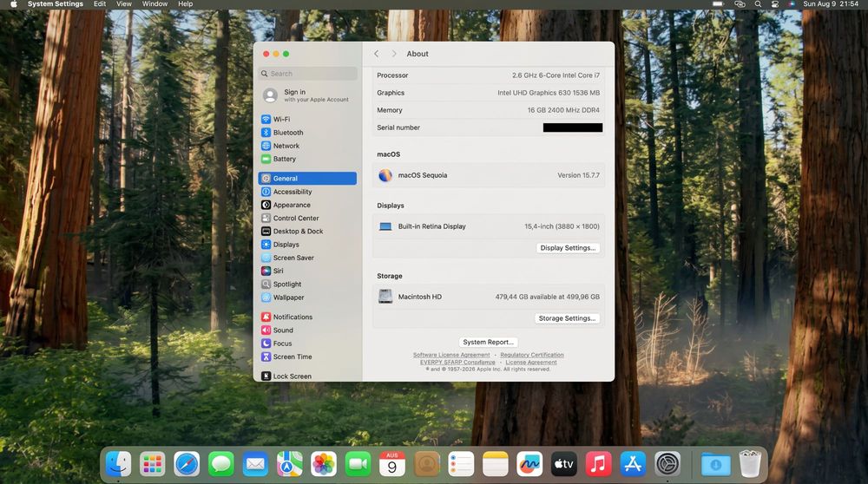Screen dimensions: 868x484
Task: Click Storage Settings button
Action: point(567,318)
